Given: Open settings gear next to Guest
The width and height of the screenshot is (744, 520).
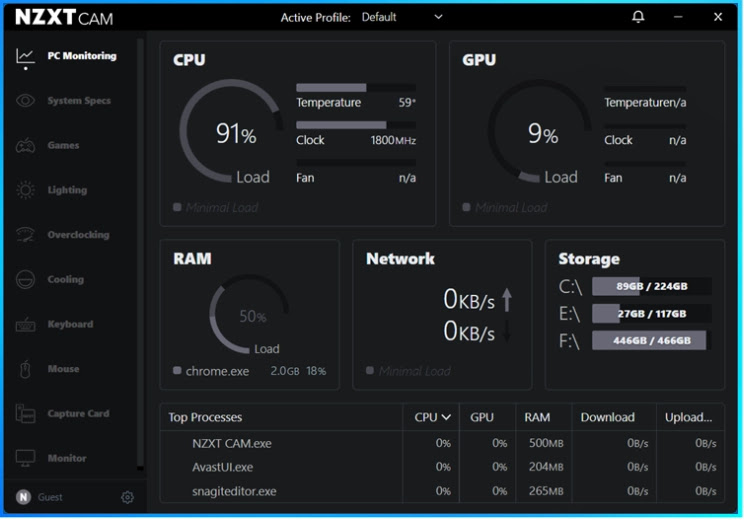Looking at the screenshot, I should tap(127, 497).
